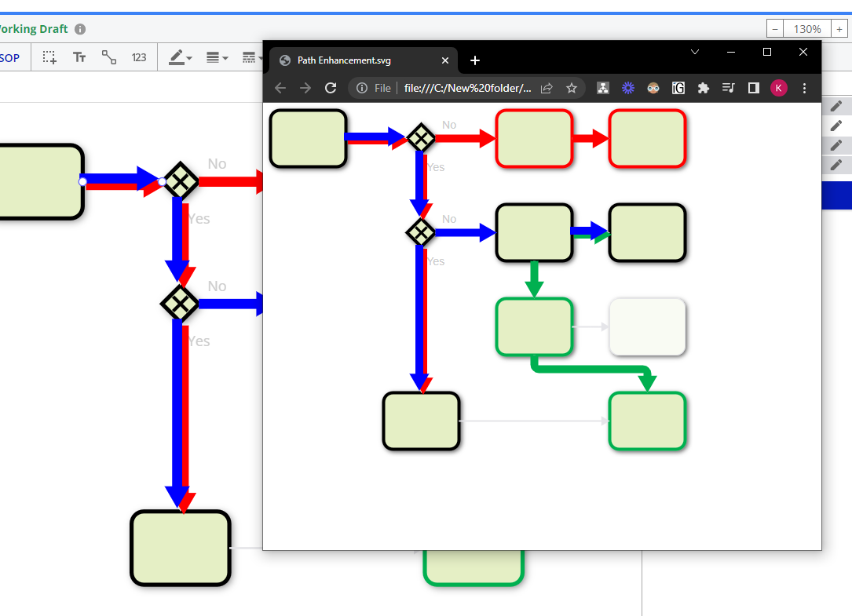The image size is (852, 616).
Task: Share this page from the address bar
Action: pos(547,88)
